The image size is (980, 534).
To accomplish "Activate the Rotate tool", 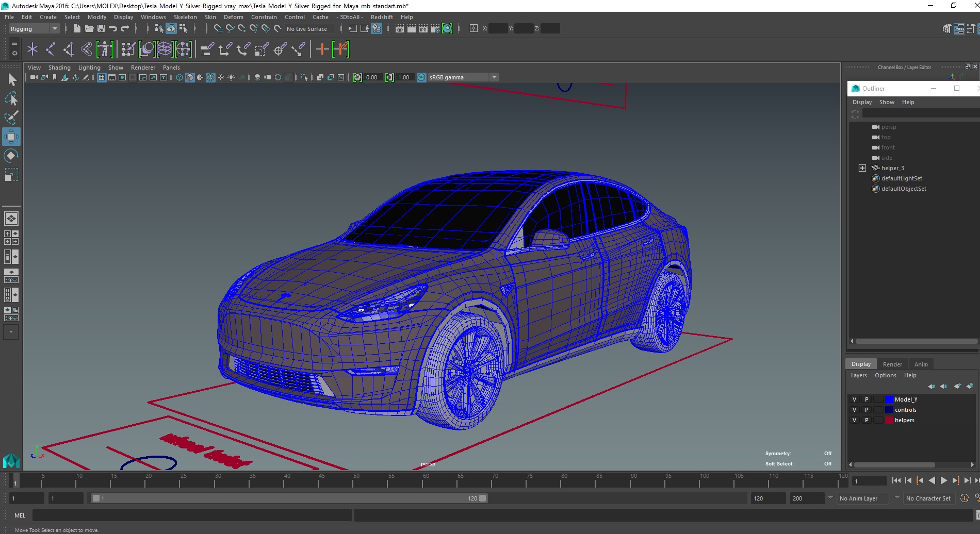I will [x=11, y=156].
